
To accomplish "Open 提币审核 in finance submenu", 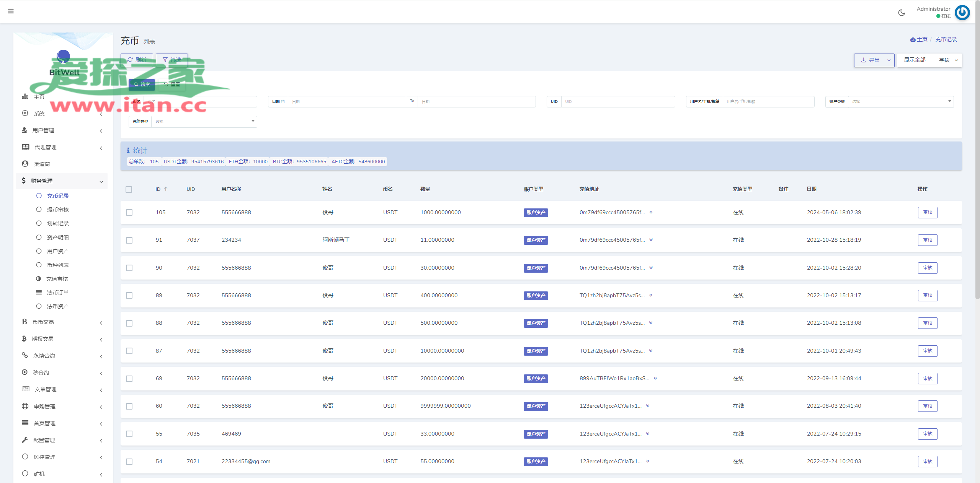I will (x=57, y=210).
